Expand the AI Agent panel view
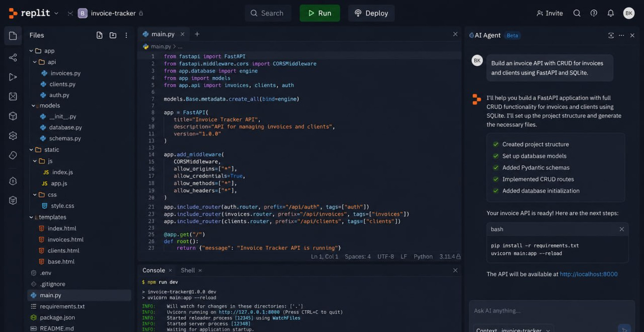 (611, 35)
